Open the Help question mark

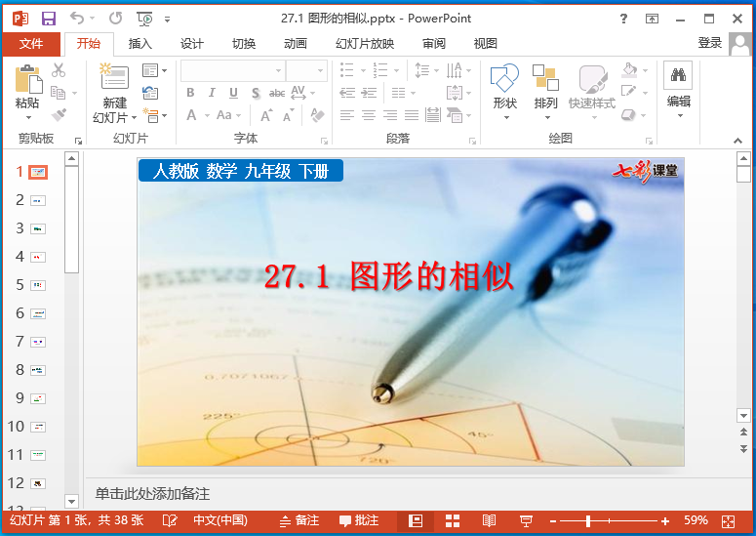click(623, 19)
